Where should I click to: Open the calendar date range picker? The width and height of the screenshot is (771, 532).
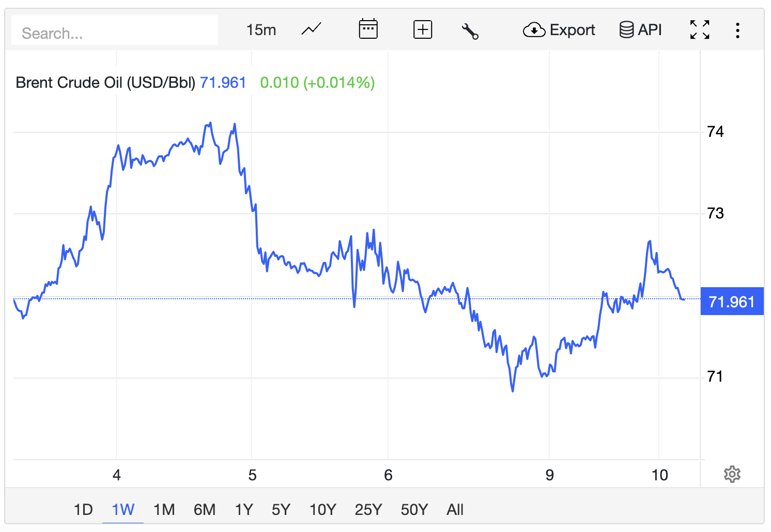pyautogui.click(x=368, y=29)
